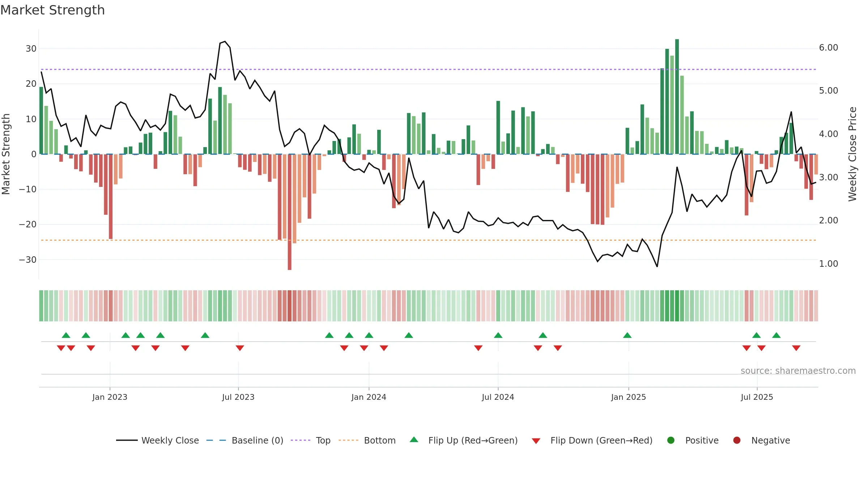Click the 30 tick on left axis

(x=31, y=48)
